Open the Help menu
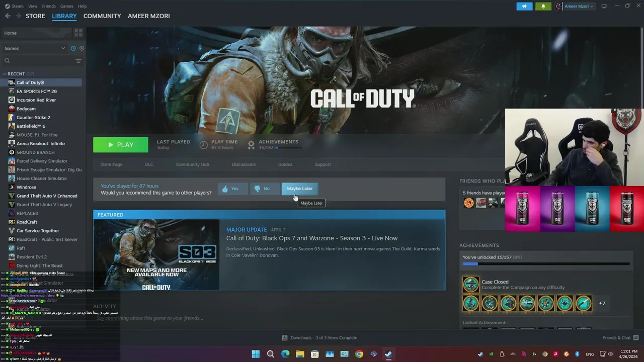 tap(82, 6)
